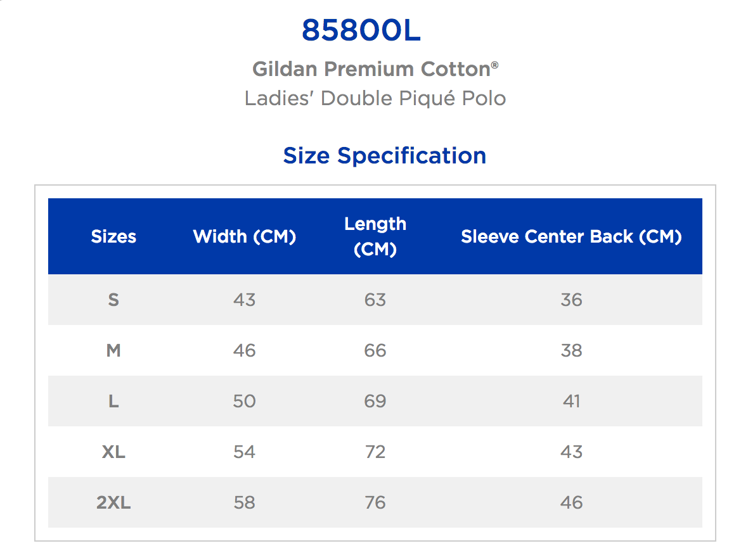Viewport: 748px width, 560px height.
Task: Click the Size Specification heading
Action: coord(384,155)
